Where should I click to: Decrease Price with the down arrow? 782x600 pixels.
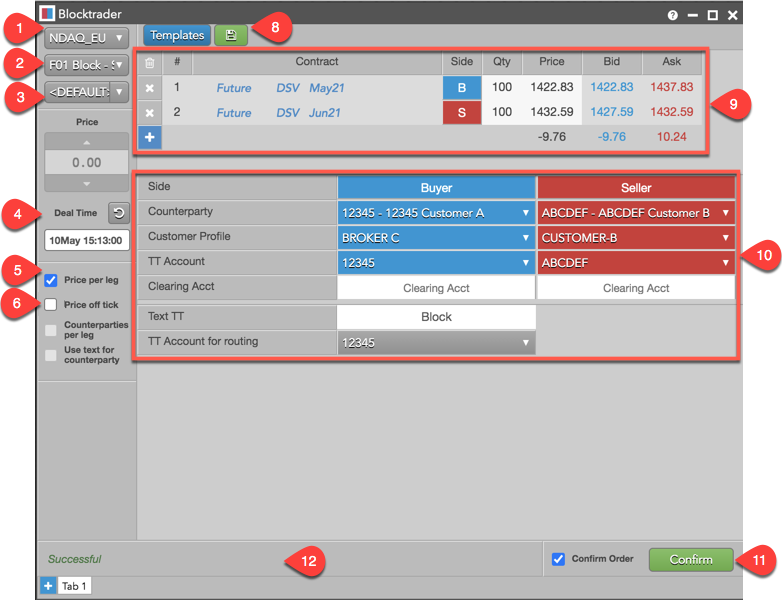point(87,184)
